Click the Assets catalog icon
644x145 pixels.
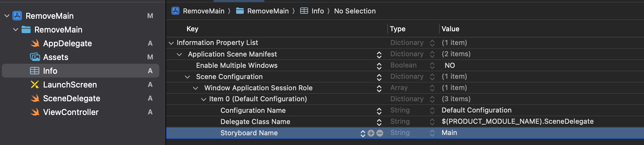point(35,57)
